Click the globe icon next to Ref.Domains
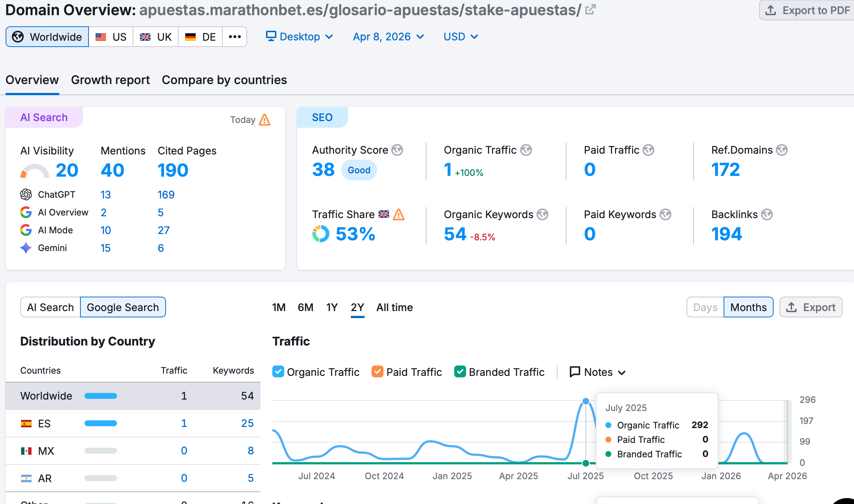The image size is (854, 504). 782,150
